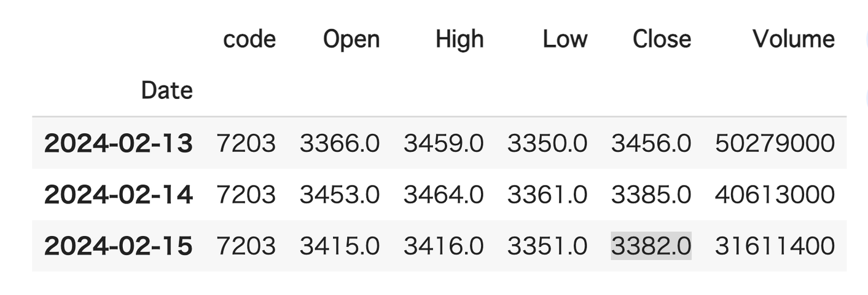Click the High value 3464.0

[x=444, y=195]
